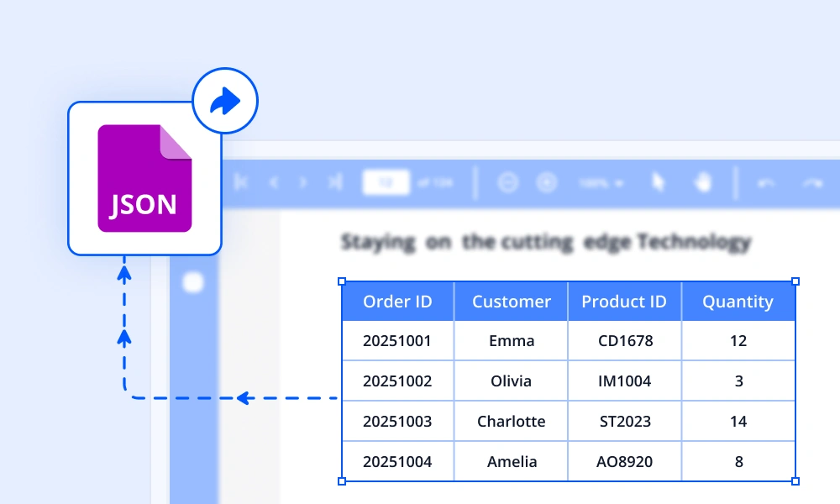The image size is (840, 504).
Task: Go to the previous page
Action: coord(273,182)
